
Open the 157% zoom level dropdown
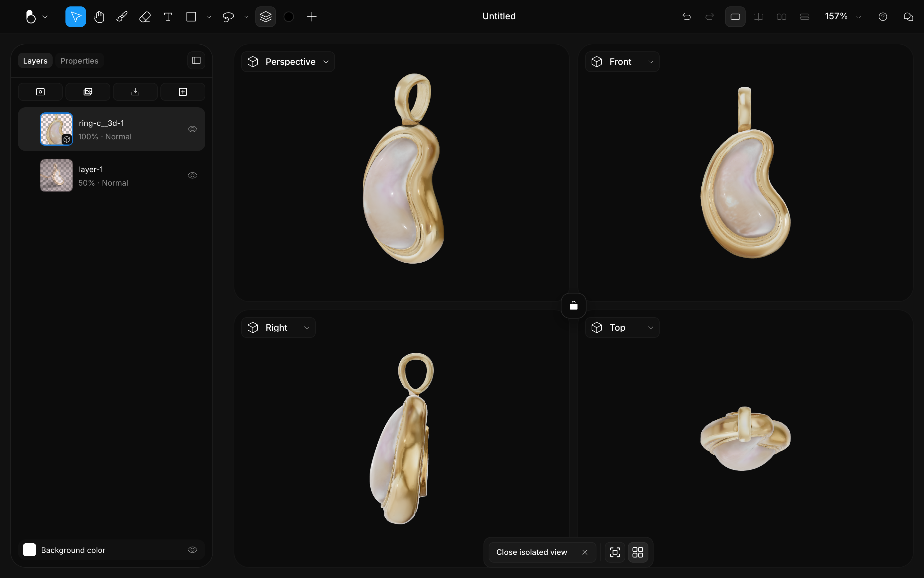pos(843,16)
